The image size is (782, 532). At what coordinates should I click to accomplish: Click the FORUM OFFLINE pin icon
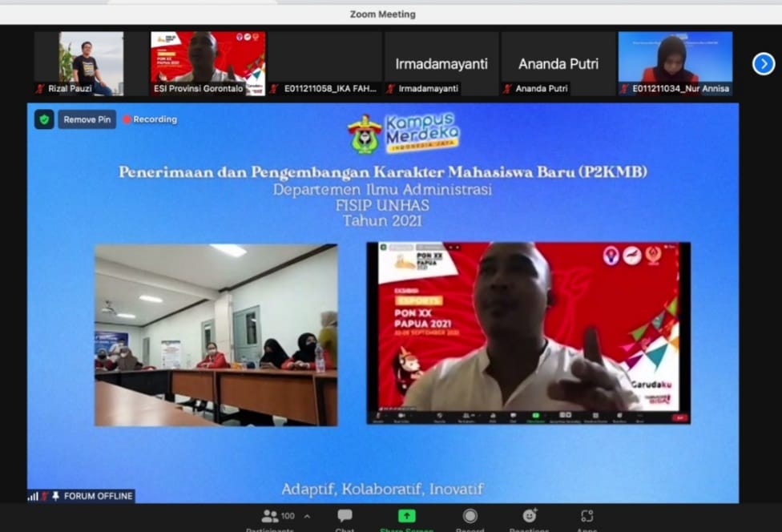click(x=56, y=496)
